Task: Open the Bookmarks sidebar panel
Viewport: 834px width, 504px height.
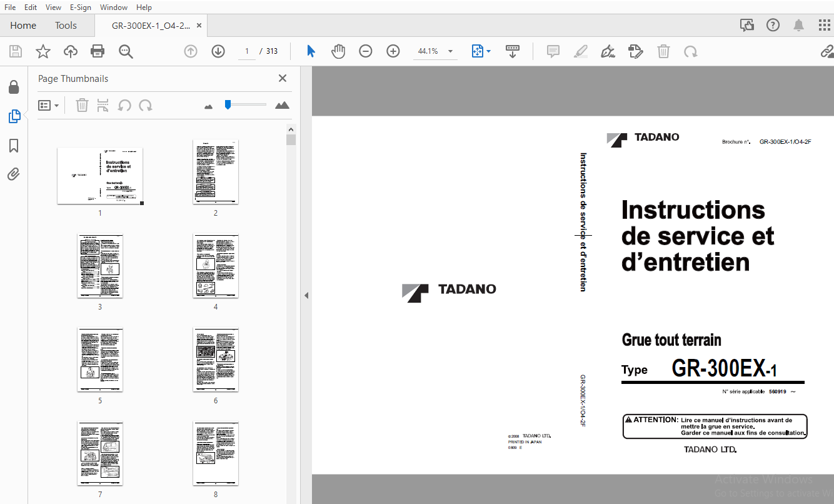Action: 14,146
